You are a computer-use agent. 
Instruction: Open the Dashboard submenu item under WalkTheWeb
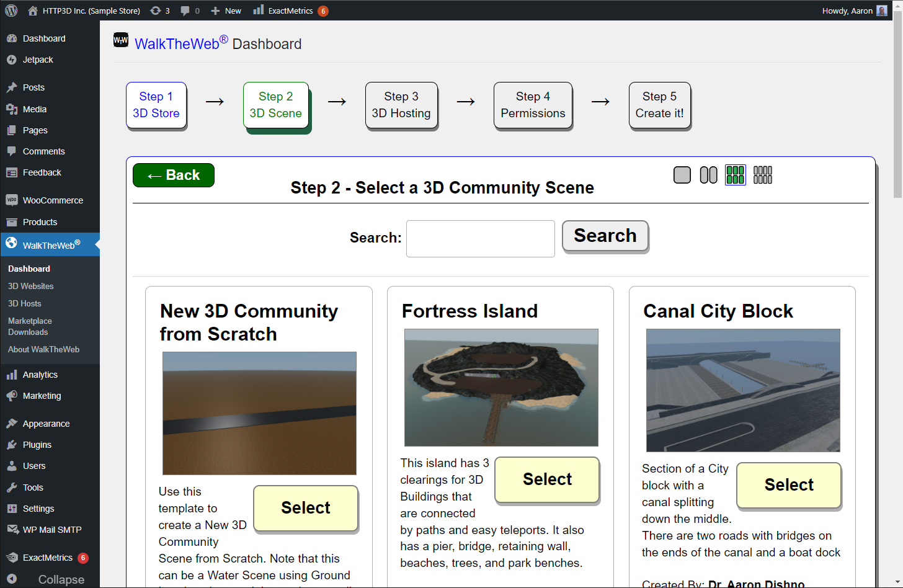(x=29, y=269)
